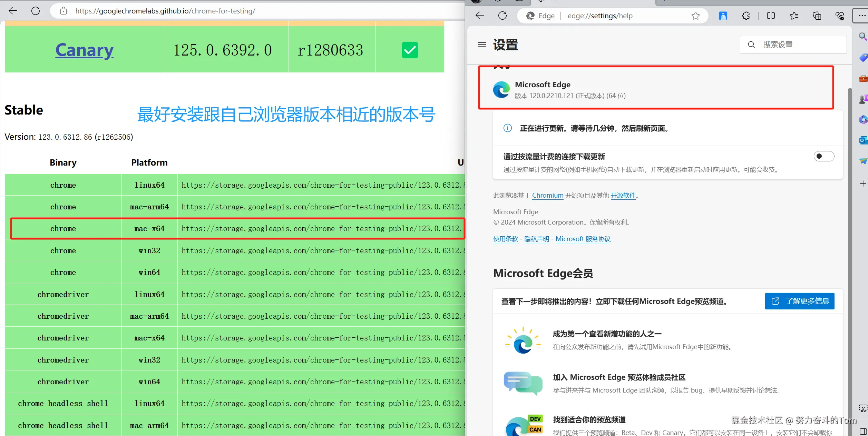Reload the chrome-for-testing page

[x=36, y=11]
